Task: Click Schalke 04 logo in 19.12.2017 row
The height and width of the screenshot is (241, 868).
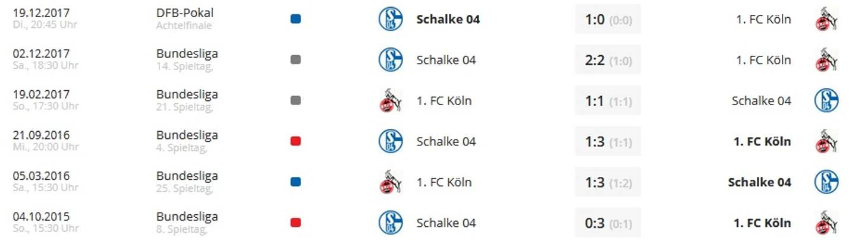Action: coord(391,19)
